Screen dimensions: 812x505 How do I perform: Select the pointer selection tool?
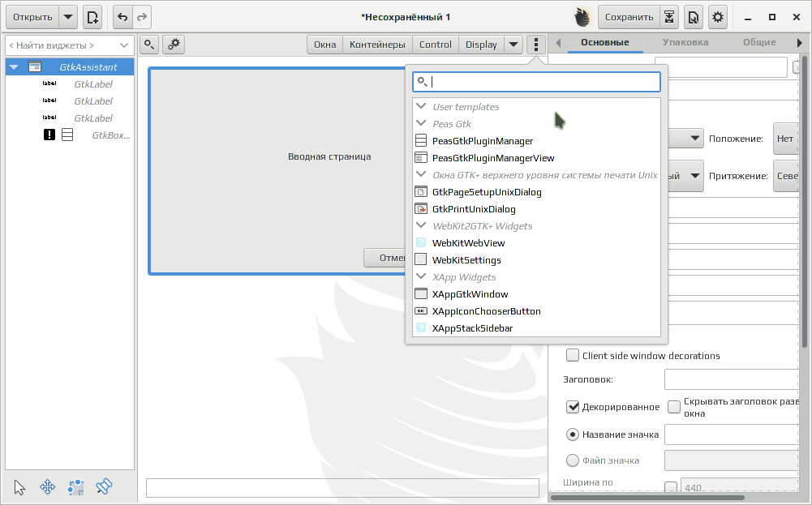(19, 487)
